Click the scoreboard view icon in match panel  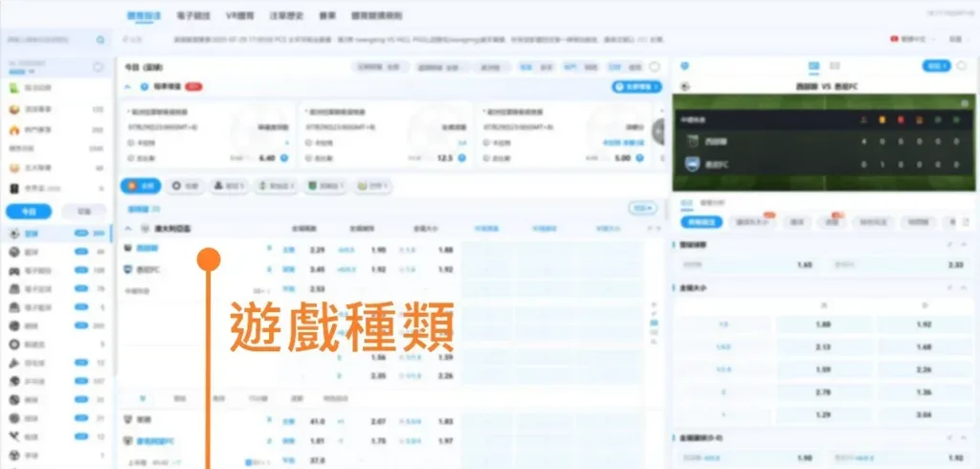(813, 66)
